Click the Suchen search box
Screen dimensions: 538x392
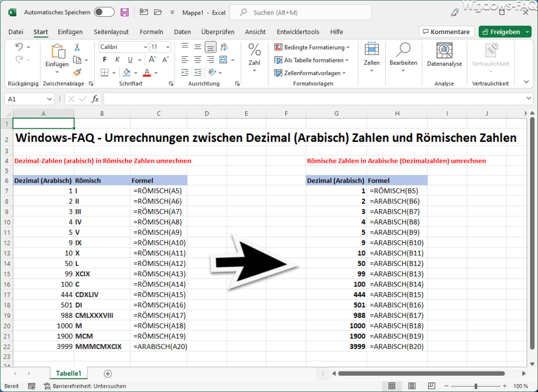click(301, 13)
